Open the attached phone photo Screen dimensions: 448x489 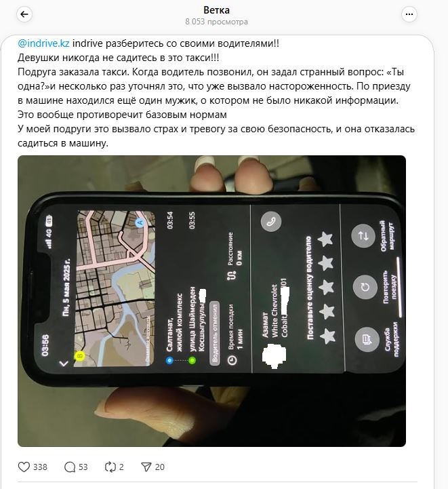211,301
